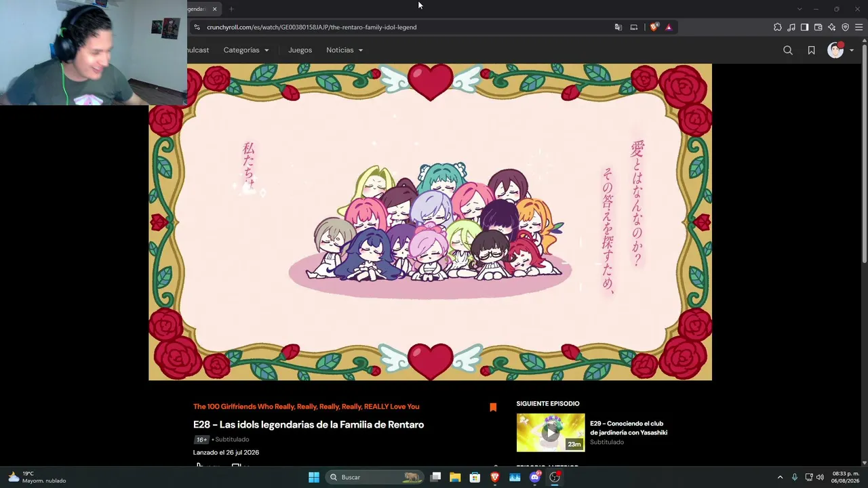The height and width of the screenshot is (488, 868).
Task: Click the SIGUIENTE EPISODIO heading
Action: 548,404
